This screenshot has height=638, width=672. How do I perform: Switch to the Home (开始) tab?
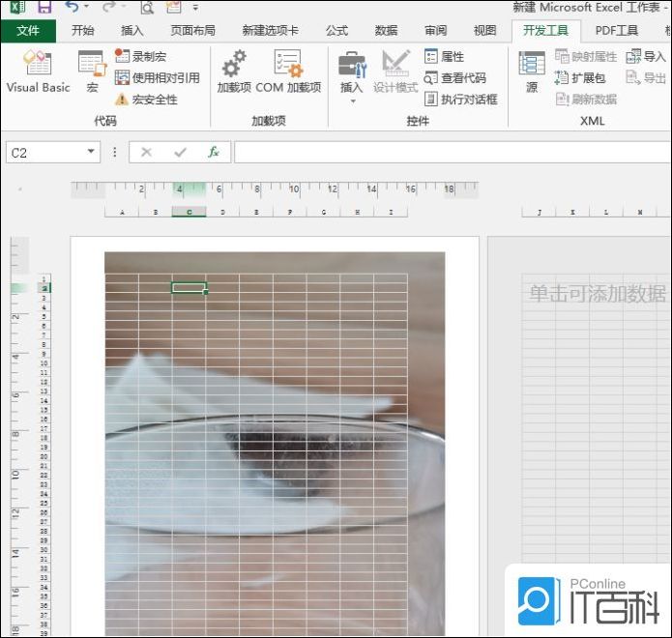[83, 30]
